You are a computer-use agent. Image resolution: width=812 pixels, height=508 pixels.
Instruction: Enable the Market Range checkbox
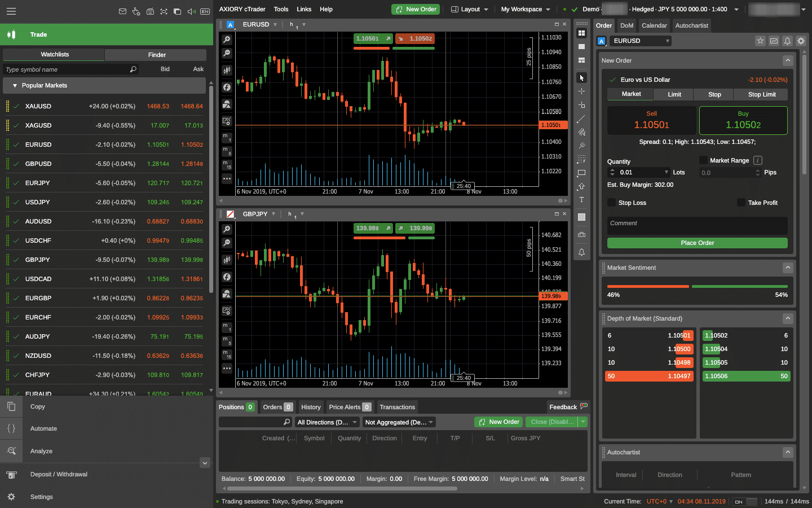(x=703, y=160)
